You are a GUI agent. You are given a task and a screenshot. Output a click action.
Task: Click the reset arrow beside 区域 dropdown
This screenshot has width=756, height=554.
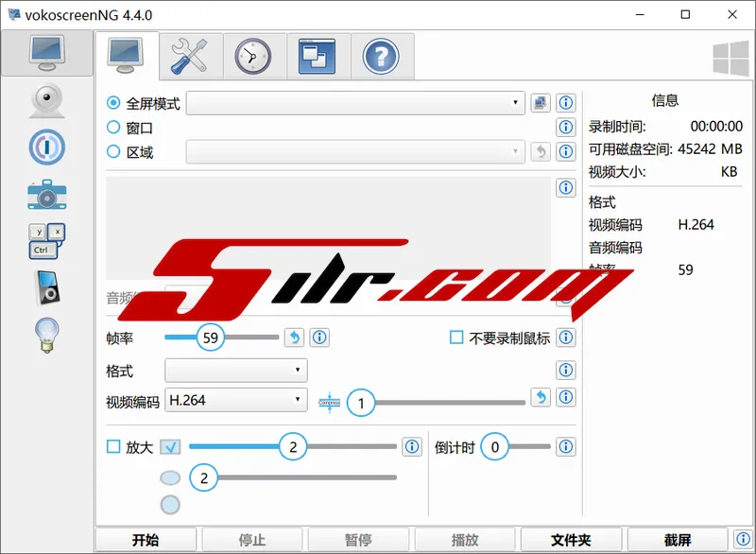(x=541, y=151)
